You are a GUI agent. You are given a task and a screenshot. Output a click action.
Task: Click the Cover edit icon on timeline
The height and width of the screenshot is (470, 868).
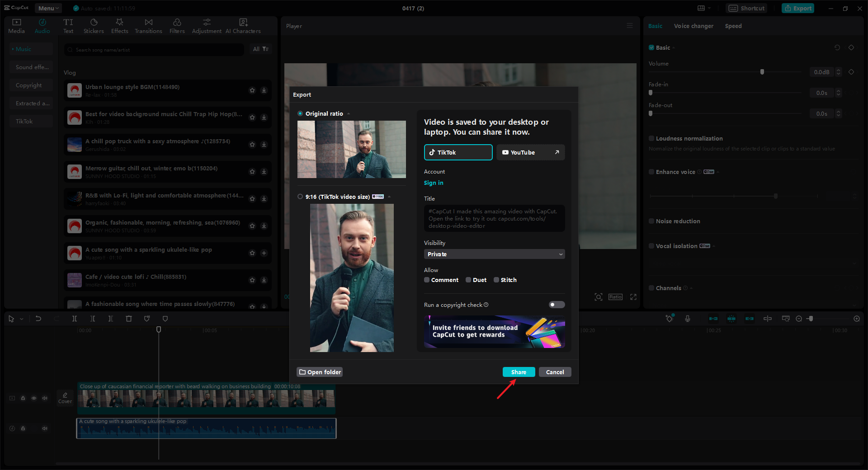pos(65,398)
